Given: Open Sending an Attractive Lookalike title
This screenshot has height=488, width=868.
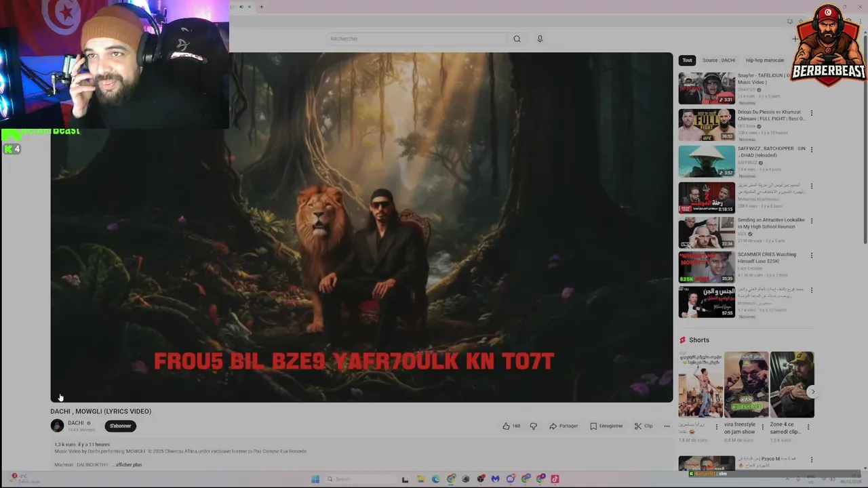Looking at the screenshot, I should pyautogui.click(x=771, y=223).
